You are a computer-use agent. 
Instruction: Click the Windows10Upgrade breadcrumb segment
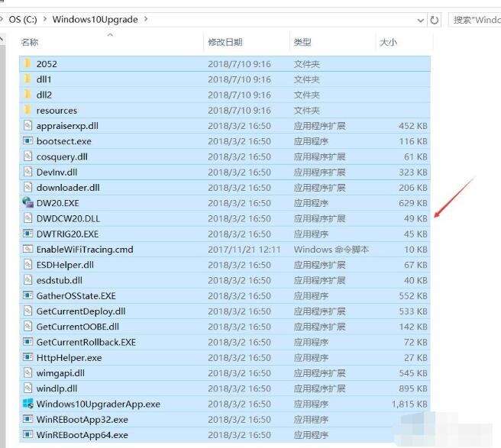click(95, 20)
